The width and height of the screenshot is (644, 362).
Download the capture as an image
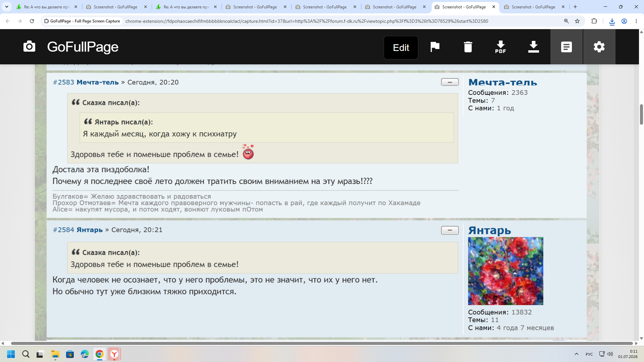coord(533,47)
